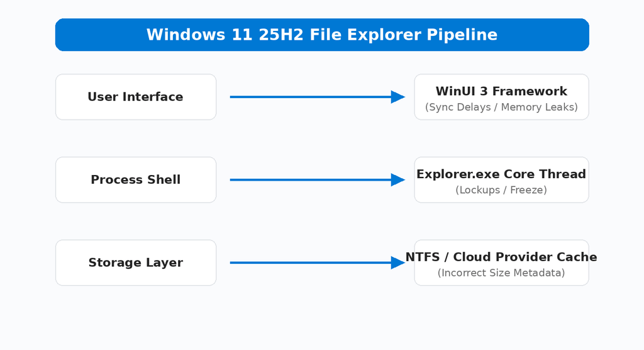The height and width of the screenshot is (350, 644).
Task: Click the Sync Delays / Memory Leaks subtitle
Action: point(501,108)
